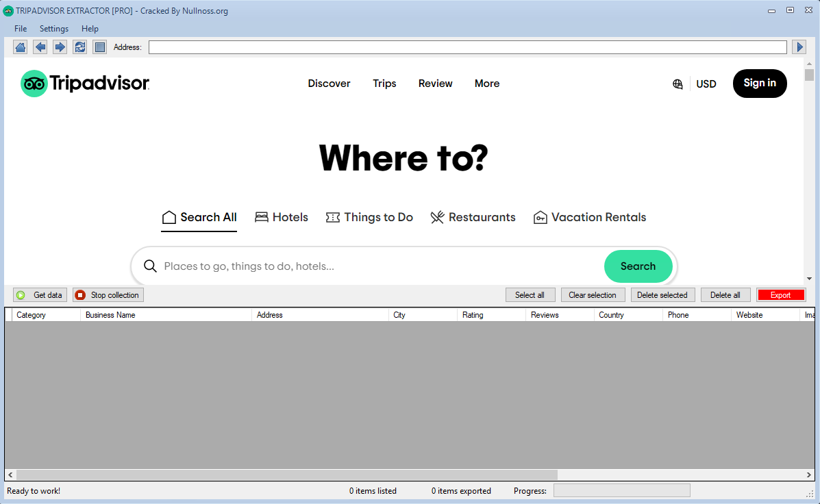
Task: Focus the Address input field
Action: (x=467, y=47)
